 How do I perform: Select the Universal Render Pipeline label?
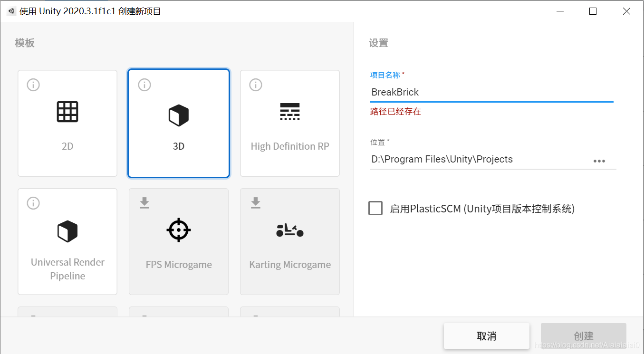[x=67, y=269]
